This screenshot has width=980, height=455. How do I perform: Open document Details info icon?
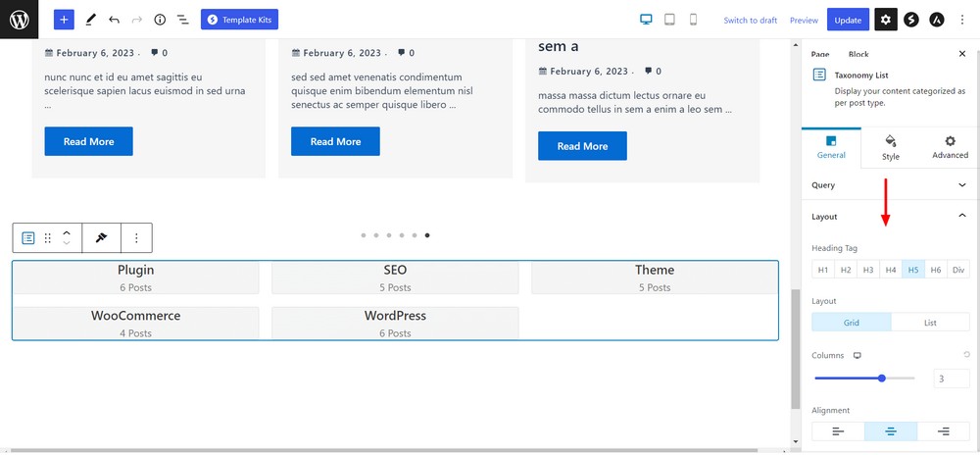160,20
